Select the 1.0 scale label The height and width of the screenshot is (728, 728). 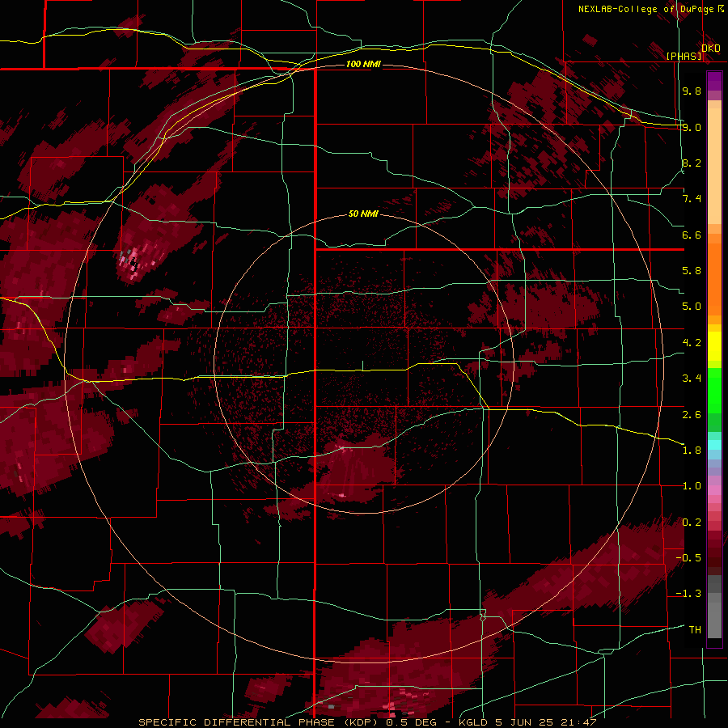click(x=692, y=486)
